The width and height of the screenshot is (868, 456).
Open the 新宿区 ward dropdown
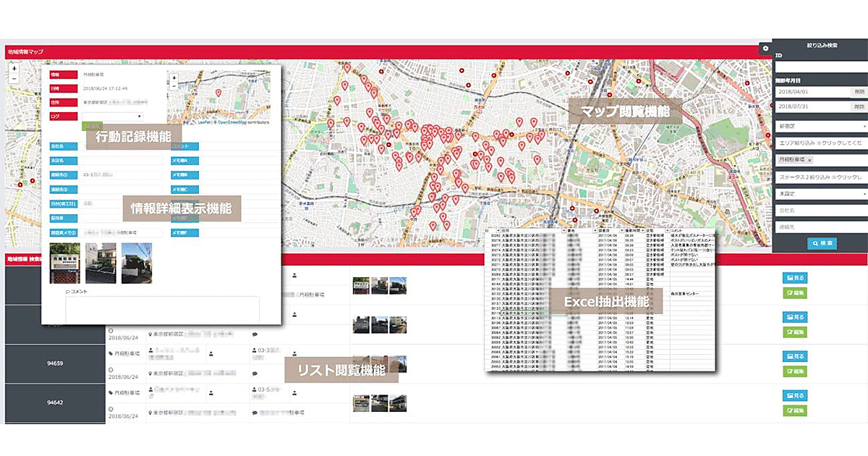click(x=820, y=127)
